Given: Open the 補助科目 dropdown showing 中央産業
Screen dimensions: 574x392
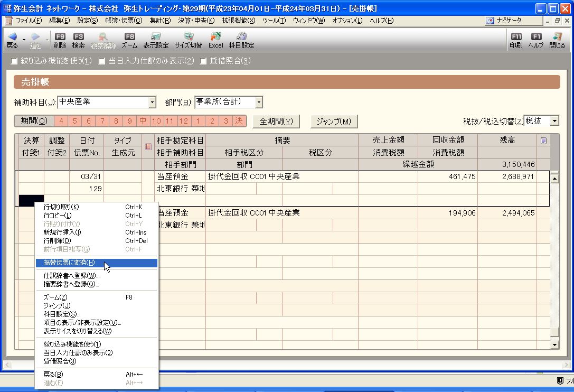Looking at the screenshot, I should tap(152, 102).
